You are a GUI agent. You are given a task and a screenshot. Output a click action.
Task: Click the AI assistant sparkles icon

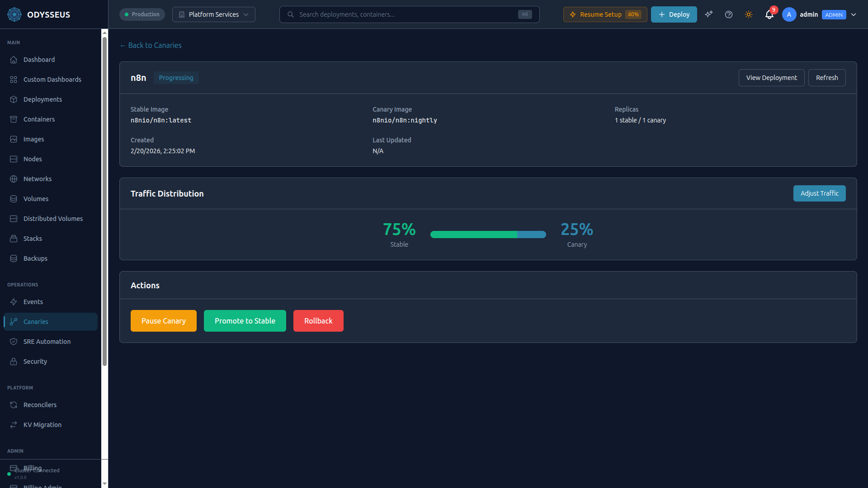tap(708, 14)
